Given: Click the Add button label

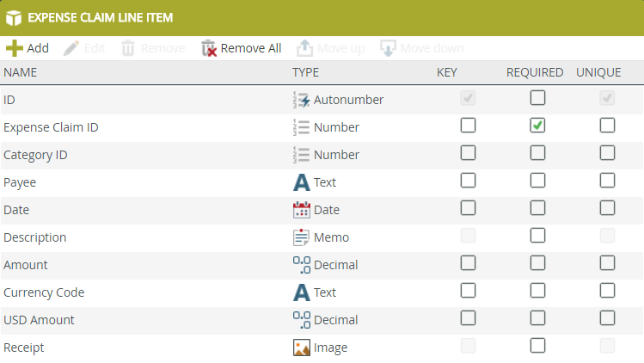Looking at the screenshot, I should (x=38, y=48).
